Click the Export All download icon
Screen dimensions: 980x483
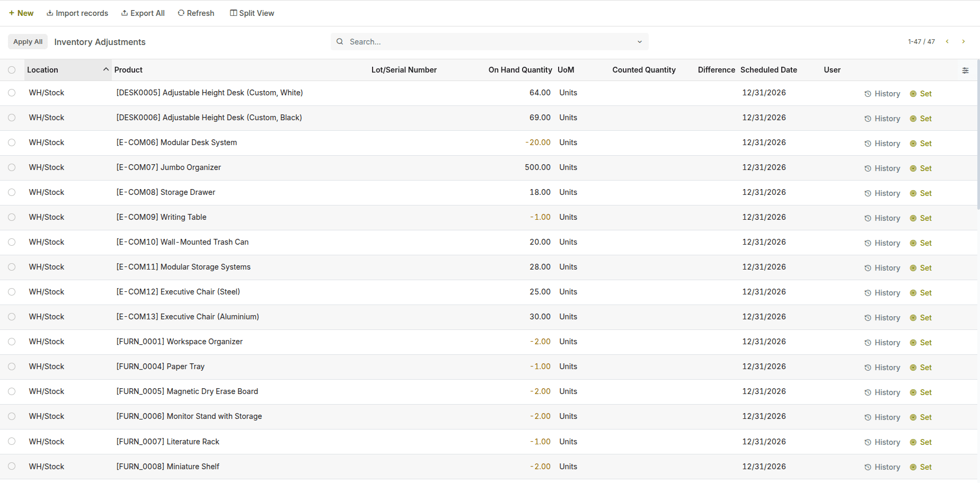(124, 13)
